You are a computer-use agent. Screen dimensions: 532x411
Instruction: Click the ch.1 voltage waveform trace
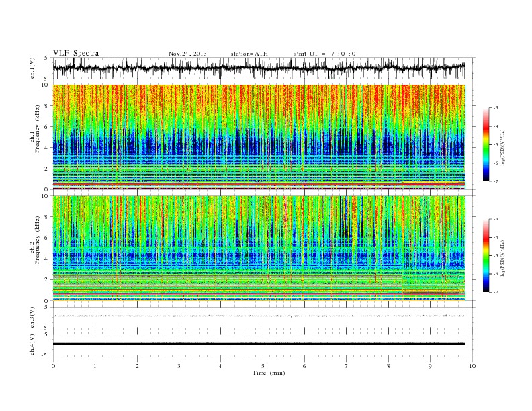(259, 68)
